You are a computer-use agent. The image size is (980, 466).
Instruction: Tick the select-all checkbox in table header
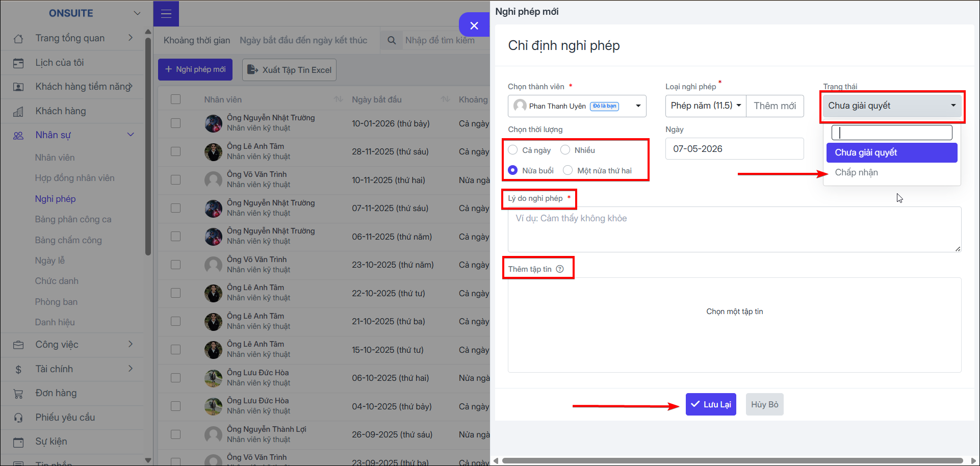click(x=176, y=99)
